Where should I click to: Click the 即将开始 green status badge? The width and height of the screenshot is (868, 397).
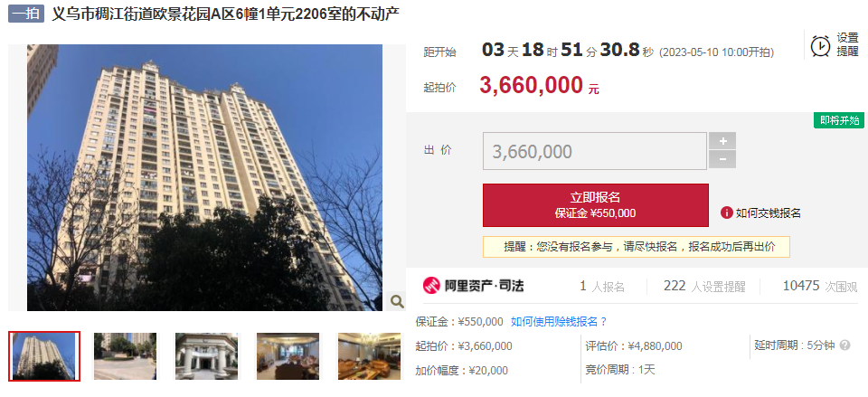pos(839,120)
